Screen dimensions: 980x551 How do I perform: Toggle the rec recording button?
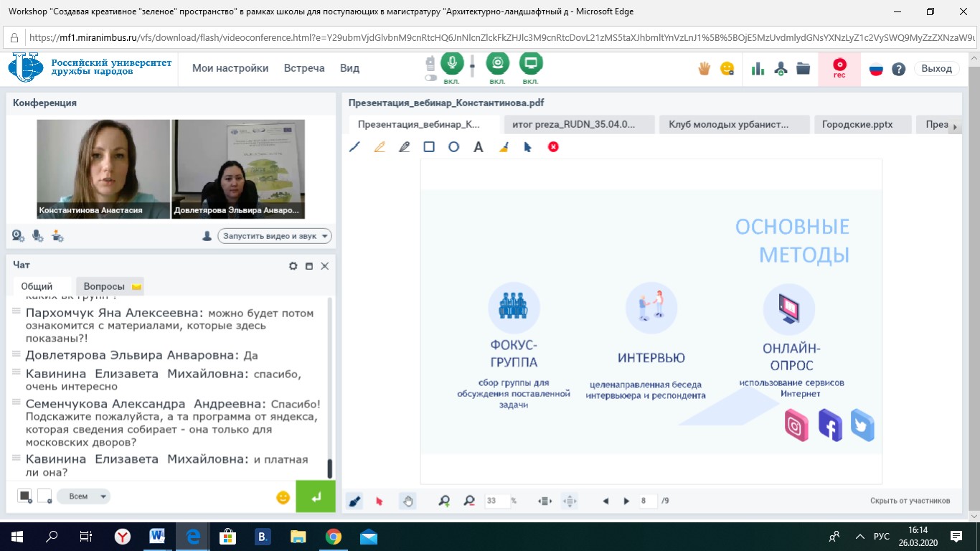pyautogui.click(x=839, y=67)
